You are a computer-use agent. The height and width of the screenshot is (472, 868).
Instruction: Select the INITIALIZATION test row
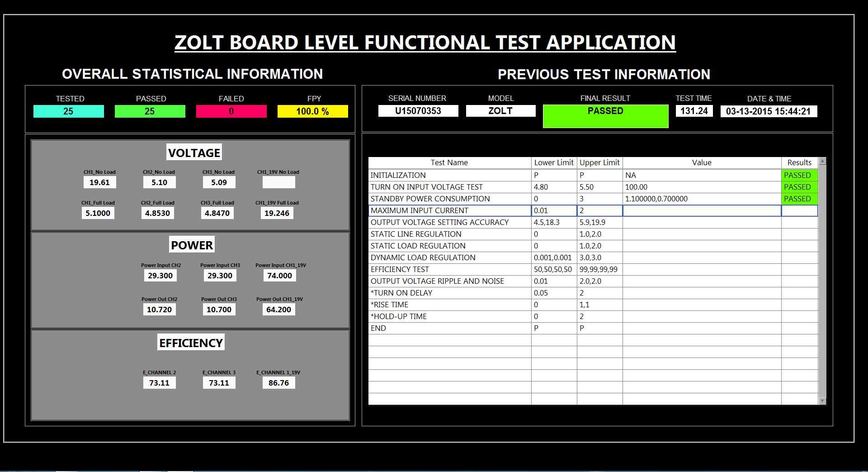(x=593, y=175)
